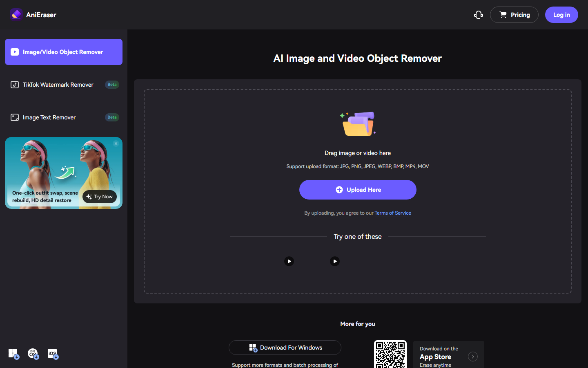Viewport: 588px width, 368px height.
Task: Click the Upload Here button
Action: (x=358, y=190)
